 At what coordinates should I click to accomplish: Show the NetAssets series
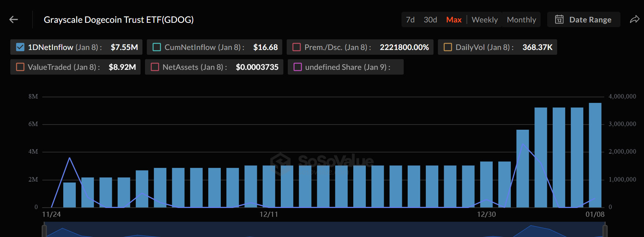(155, 67)
